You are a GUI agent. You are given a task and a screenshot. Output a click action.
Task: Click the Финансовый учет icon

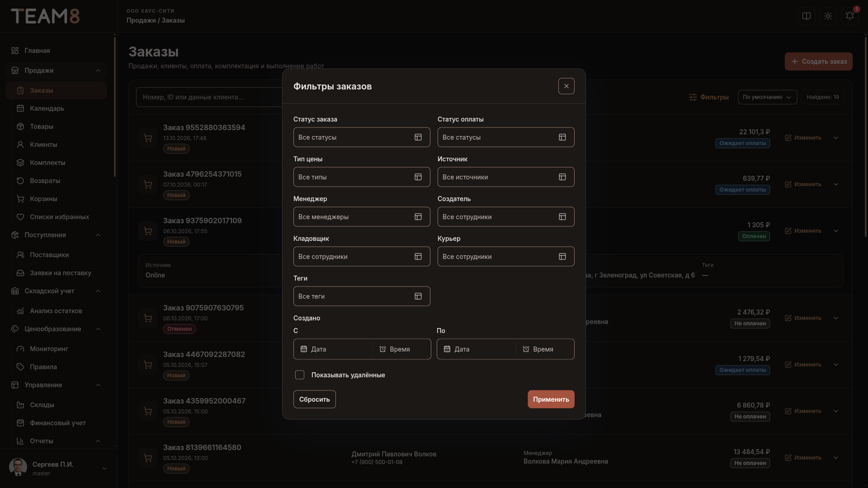20,423
